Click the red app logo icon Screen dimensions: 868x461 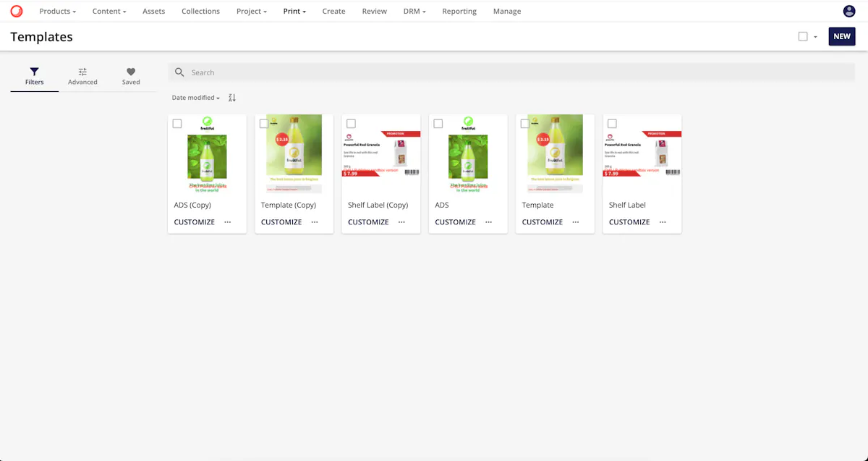pyautogui.click(x=16, y=11)
